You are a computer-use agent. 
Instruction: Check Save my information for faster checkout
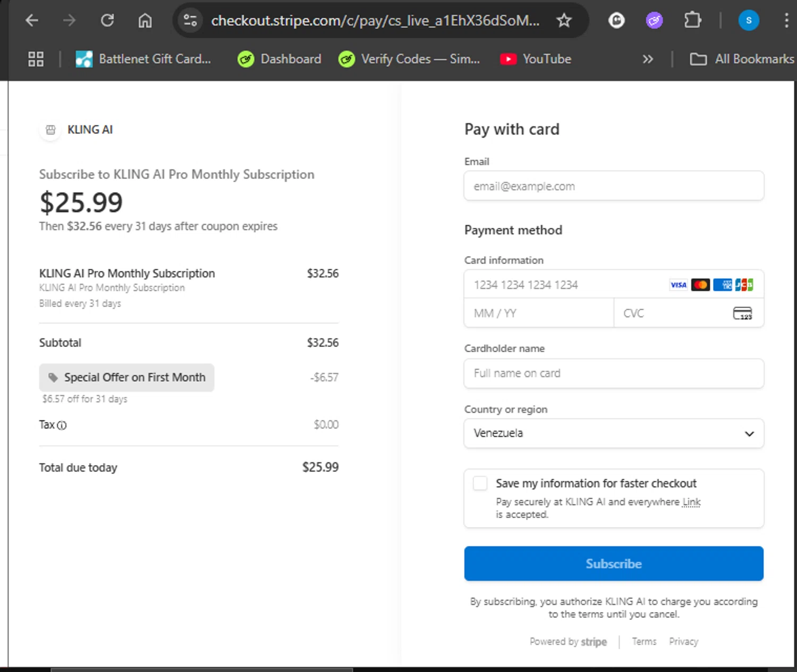click(x=480, y=483)
